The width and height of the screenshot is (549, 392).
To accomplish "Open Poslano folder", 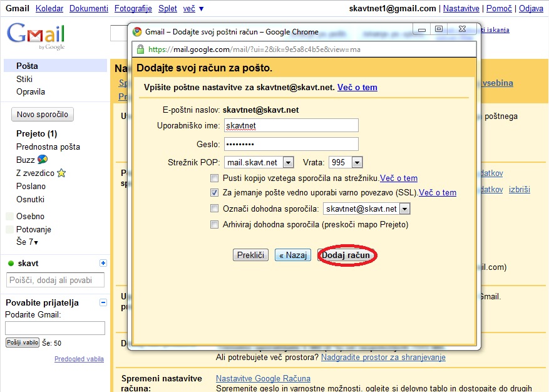I will click(x=31, y=186).
